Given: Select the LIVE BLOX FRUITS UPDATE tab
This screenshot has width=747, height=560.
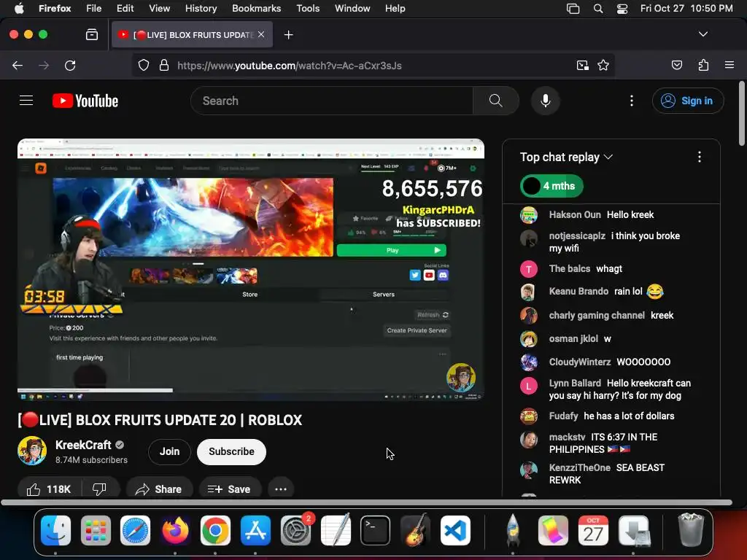Looking at the screenshot, I should point(193,34).
